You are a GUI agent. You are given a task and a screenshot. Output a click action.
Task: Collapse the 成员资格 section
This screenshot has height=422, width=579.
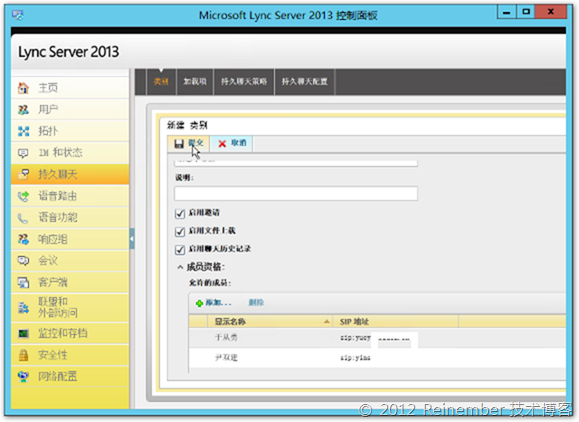pyautogui.click(x=180, y=267)
